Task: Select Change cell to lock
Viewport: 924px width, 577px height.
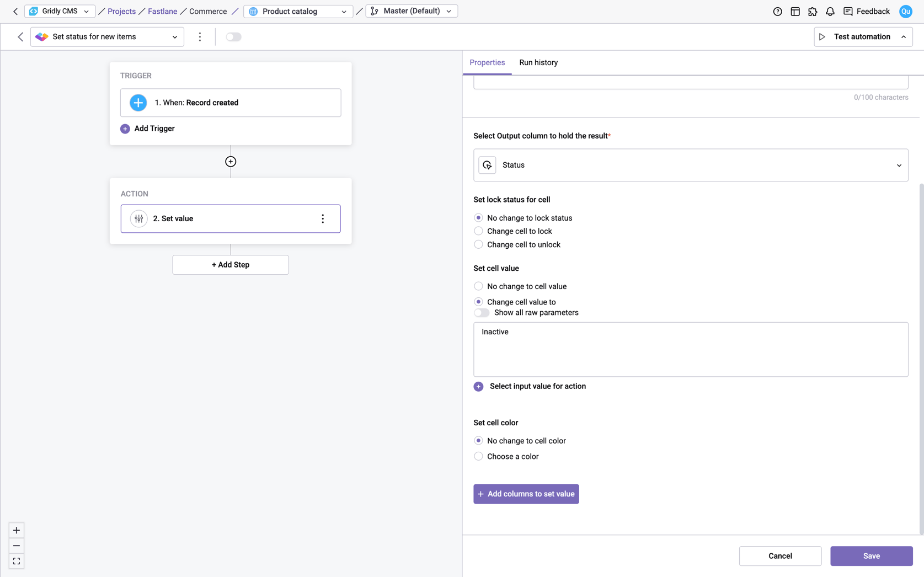Action: [x=478, y=231]
